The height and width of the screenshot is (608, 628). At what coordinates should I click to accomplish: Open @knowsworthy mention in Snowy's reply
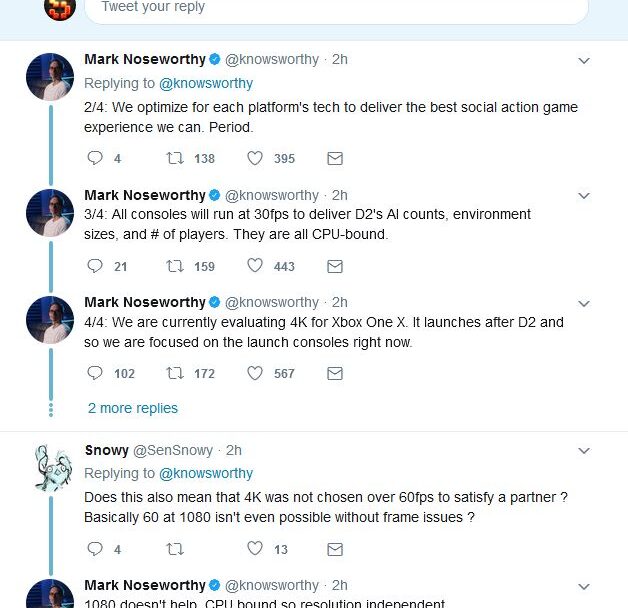(206, 473)
